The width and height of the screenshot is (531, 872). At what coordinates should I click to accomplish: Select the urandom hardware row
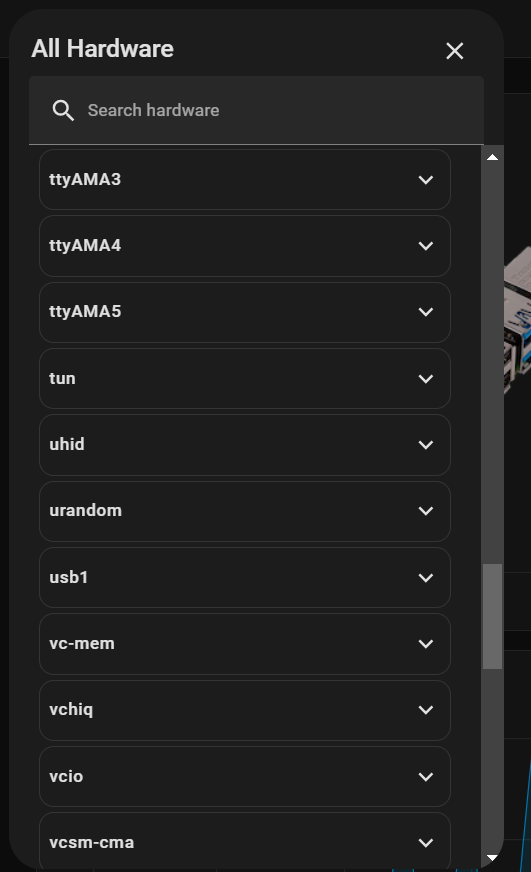point(245,511)
